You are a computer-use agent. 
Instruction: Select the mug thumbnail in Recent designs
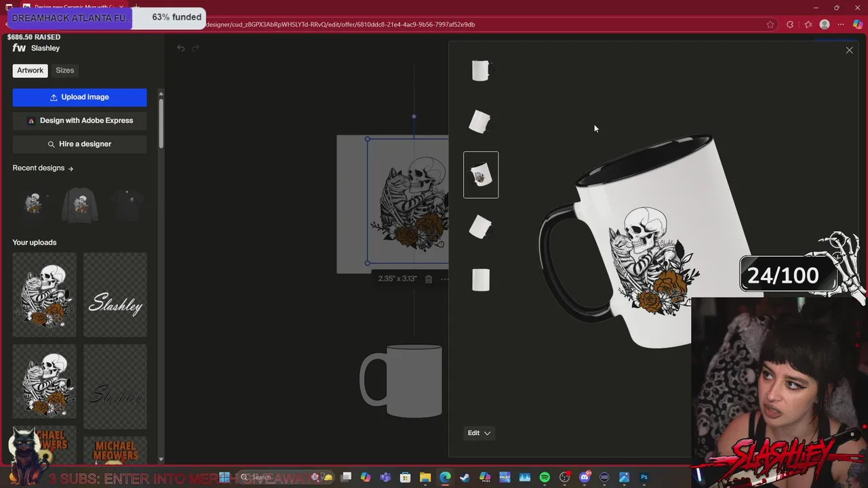[x=33, y=203]
